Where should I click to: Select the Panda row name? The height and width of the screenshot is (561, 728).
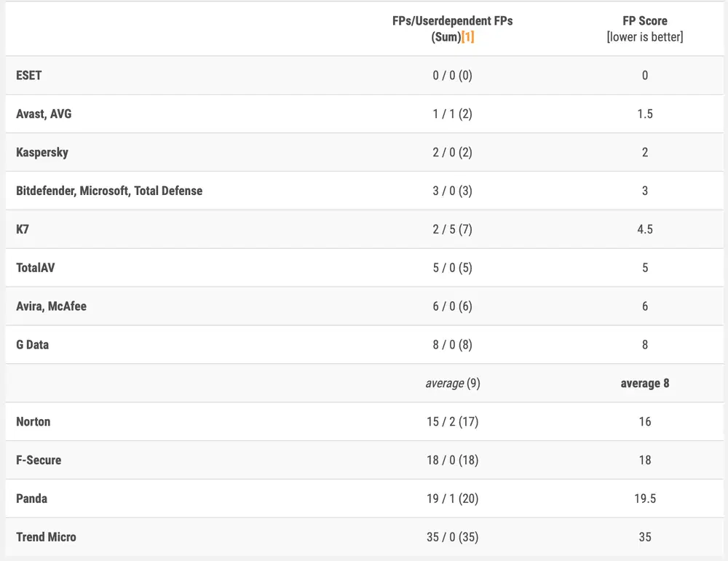click(32, 498)
